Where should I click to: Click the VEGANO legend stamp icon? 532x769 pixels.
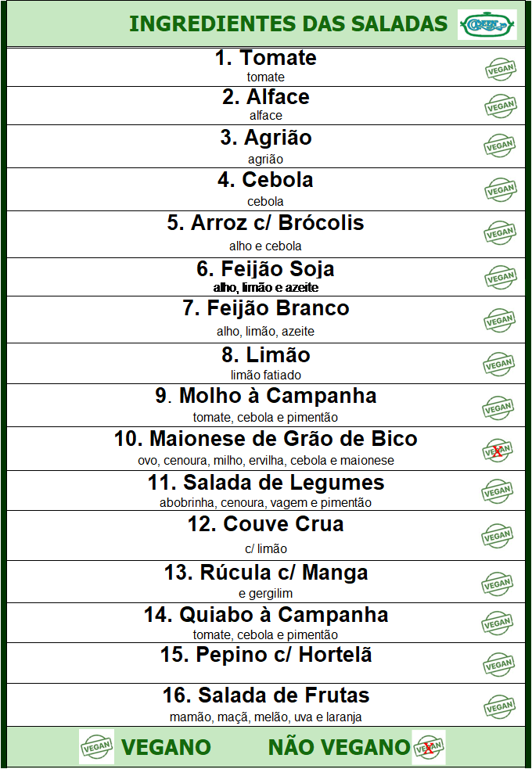(x=96, y=747)
